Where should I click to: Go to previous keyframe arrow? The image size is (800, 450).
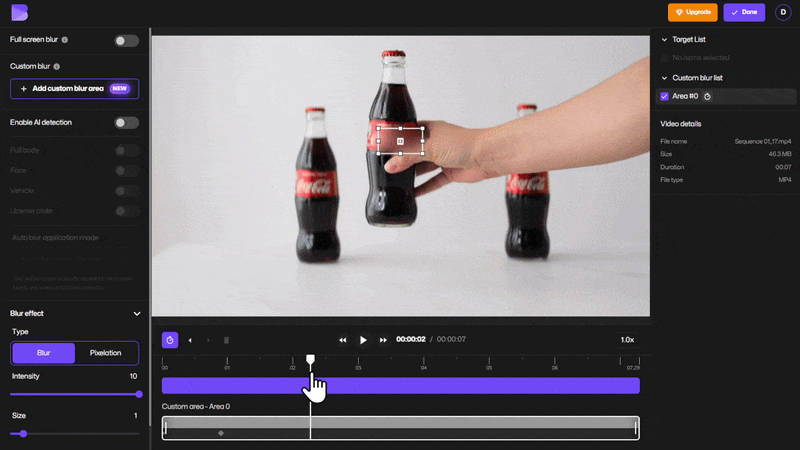pyautogui.click(x=190, y=340)
